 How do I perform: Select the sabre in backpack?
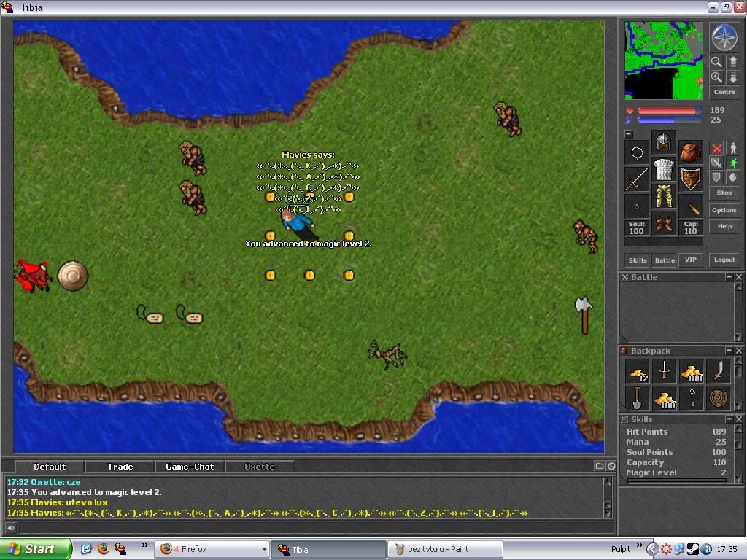tap(719, 372)
